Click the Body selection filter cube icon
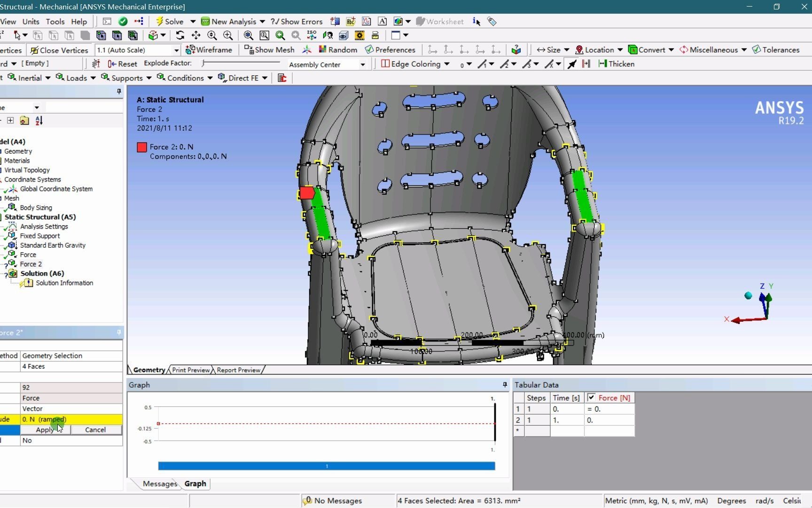 (x=85, y=35)
